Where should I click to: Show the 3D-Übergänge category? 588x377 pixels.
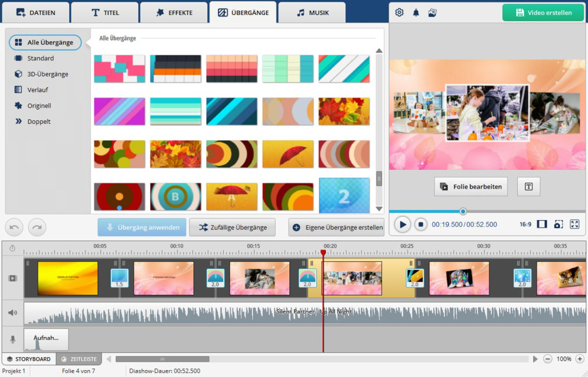pyautogui.click(x=47, y=74)
